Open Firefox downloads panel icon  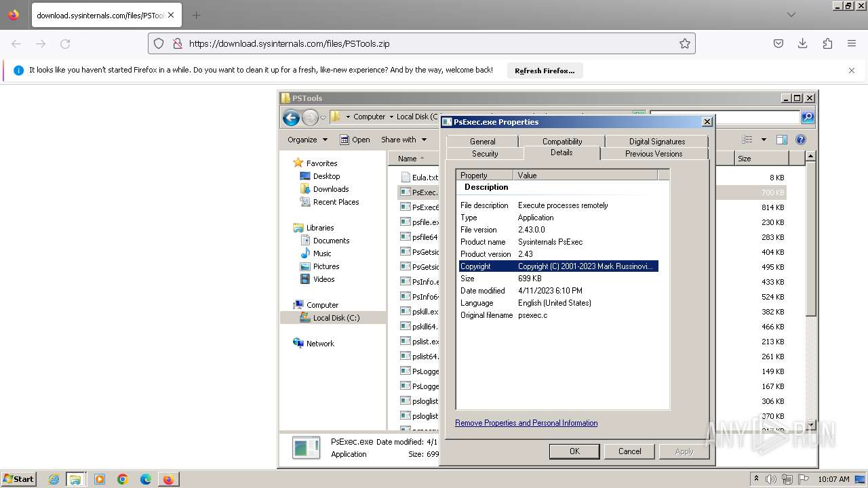coord(803,43)
